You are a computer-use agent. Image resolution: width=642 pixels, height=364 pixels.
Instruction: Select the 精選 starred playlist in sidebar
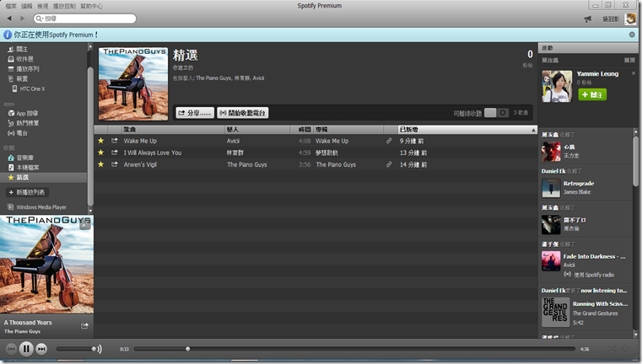coord(44,178)
